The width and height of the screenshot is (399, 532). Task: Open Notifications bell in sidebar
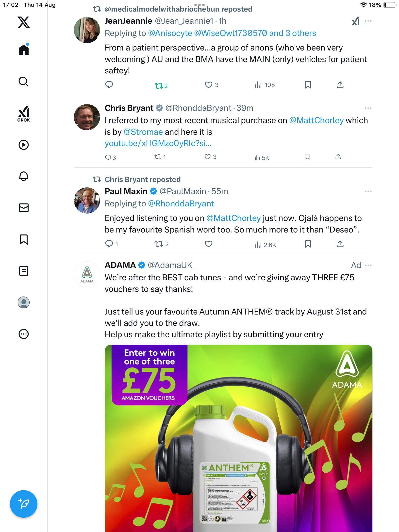pos(24,176)
